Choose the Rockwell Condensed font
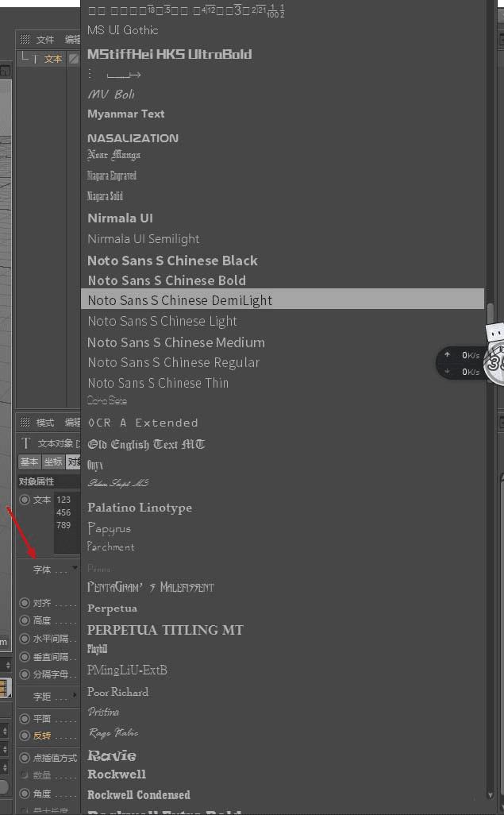The width and height of the screenshot is (504, 815). [x=139, y=794]
